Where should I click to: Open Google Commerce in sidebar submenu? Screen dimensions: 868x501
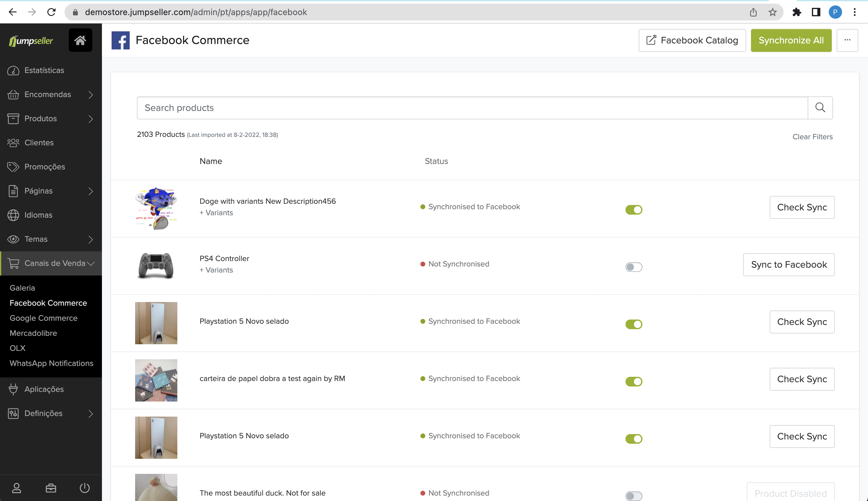point(43,318)
